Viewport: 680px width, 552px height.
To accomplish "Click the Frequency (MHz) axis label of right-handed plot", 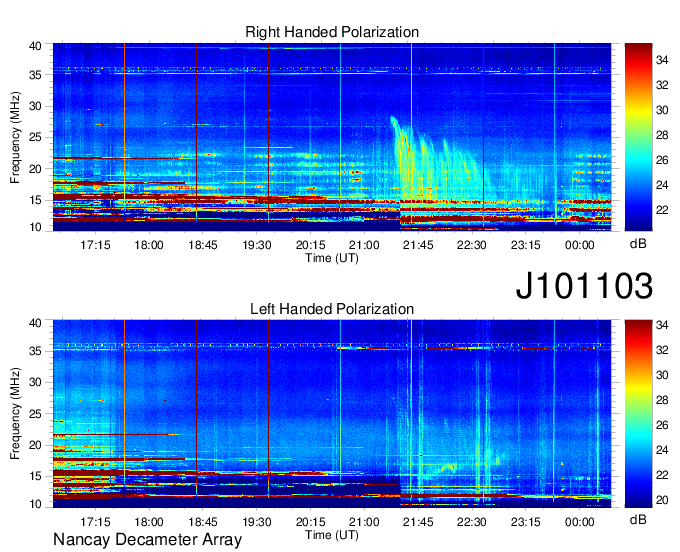I will pyautogui.click(x=15, y=137).
